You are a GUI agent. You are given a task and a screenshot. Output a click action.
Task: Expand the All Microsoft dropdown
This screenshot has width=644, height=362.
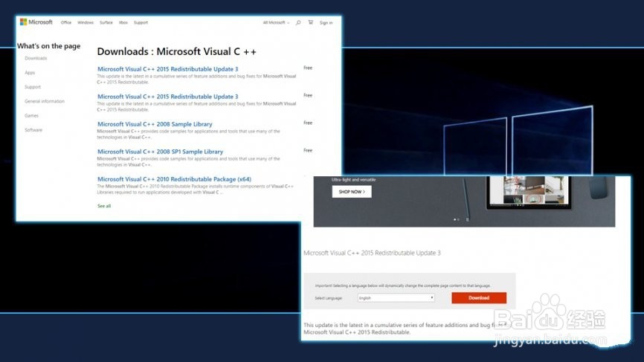(x=276, y=22)
